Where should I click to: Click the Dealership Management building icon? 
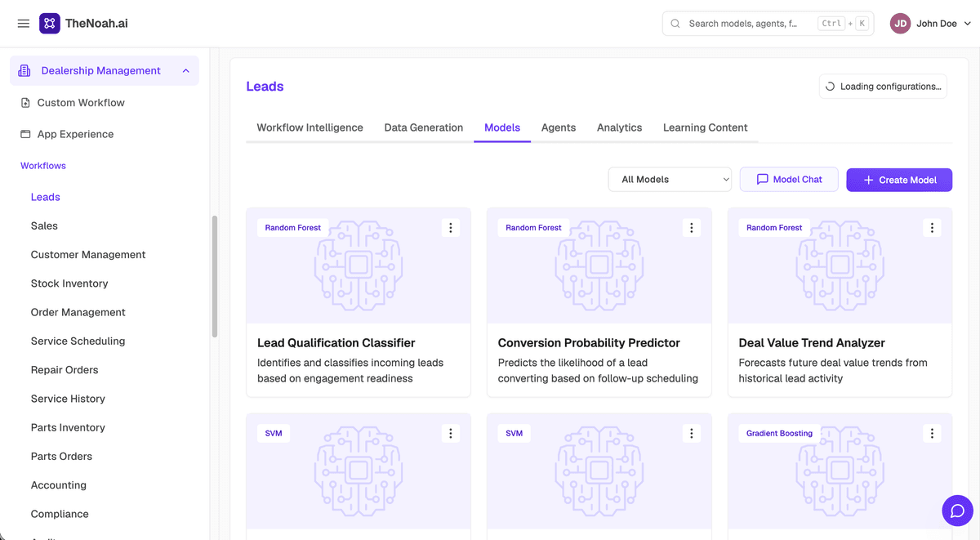(x=24, y=71)
